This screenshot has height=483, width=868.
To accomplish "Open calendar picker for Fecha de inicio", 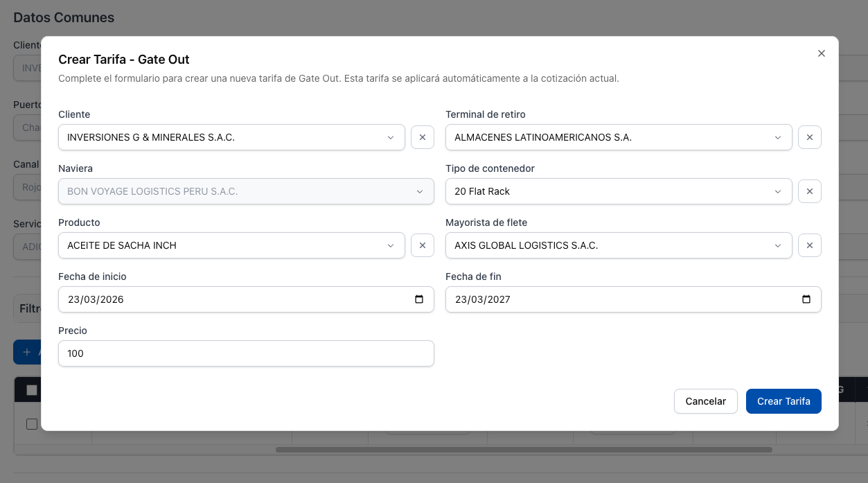I will click(x=419, y=299).
